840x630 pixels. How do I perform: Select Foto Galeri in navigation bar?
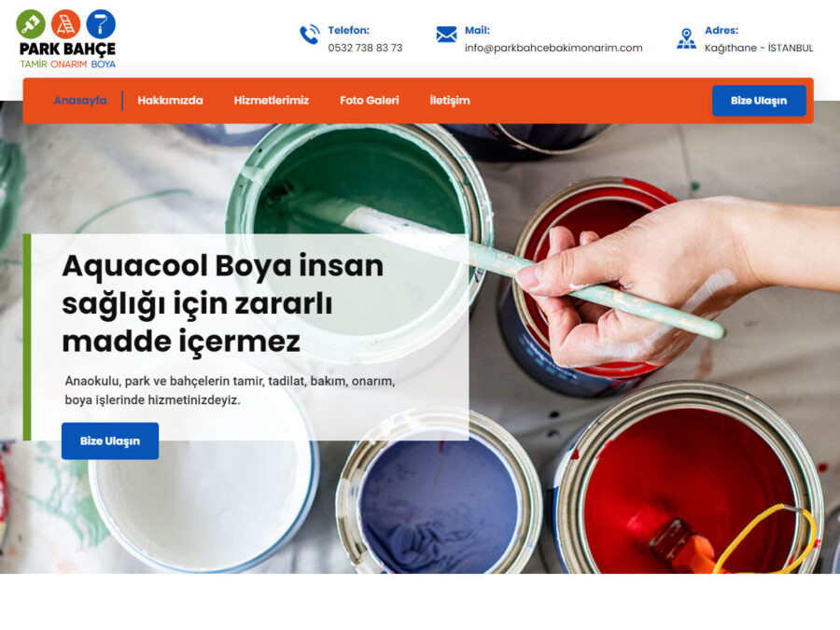369,100
